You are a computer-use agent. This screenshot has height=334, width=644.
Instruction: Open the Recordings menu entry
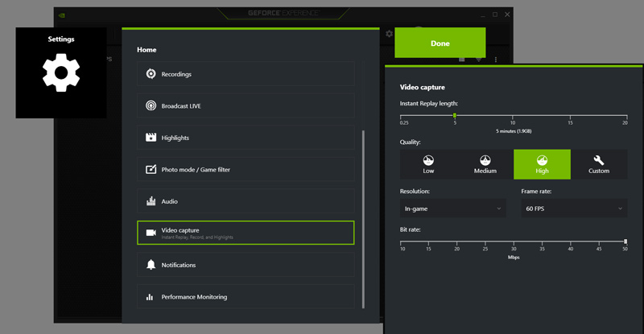(x=246, y=74)
